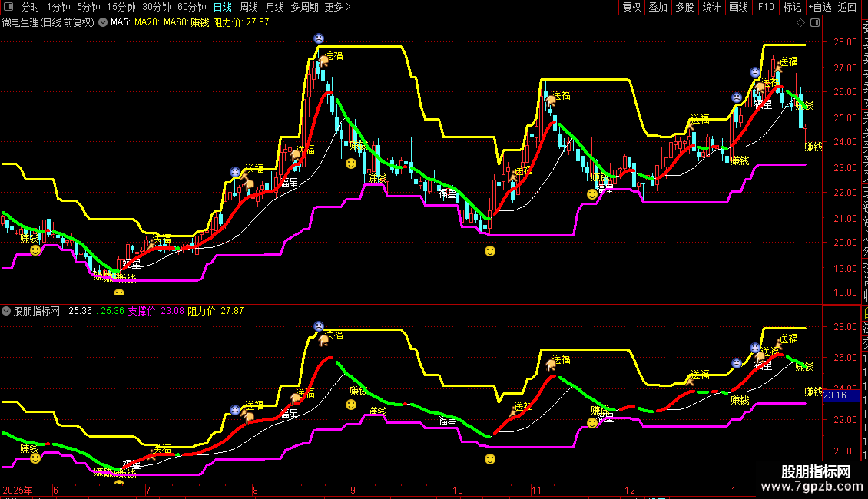This screenshot has width=868, height=499.
Task: Click smiley at mid-October low in sub-chart
Action: tap(490, 459)
